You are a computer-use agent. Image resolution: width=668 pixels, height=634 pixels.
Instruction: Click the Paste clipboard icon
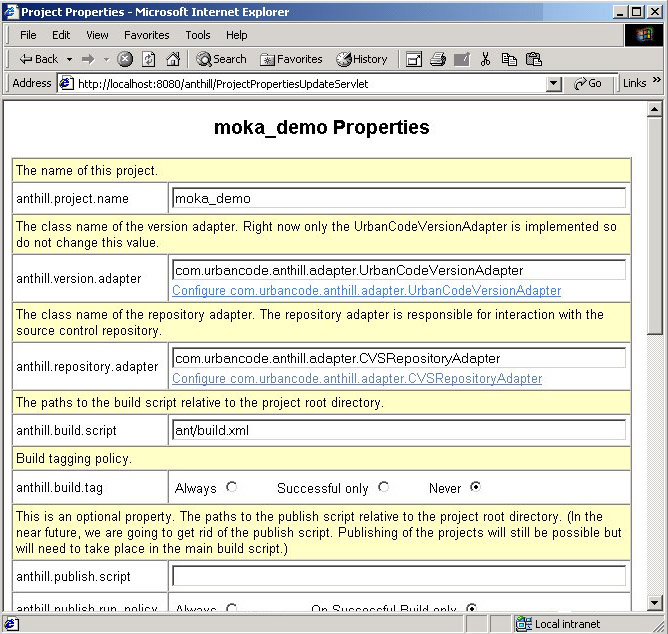click(x=534, y=59)
